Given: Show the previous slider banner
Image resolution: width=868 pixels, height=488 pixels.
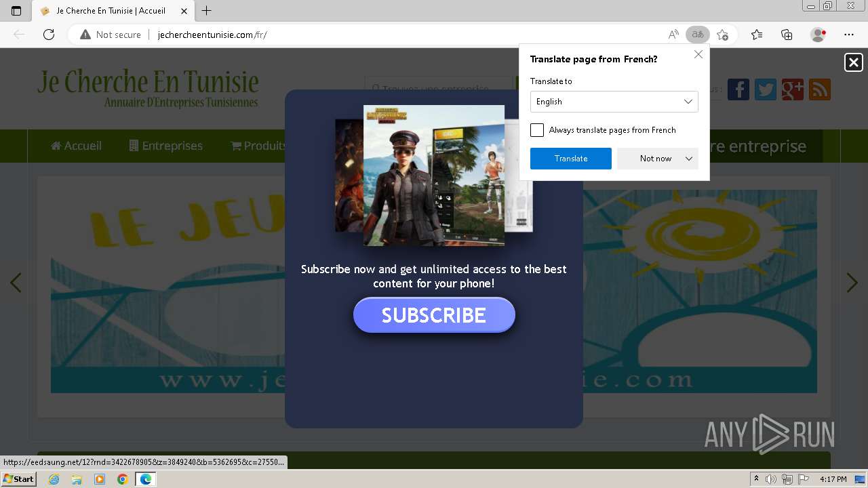Looking at the screenshot, I should [x=16, y=283].
